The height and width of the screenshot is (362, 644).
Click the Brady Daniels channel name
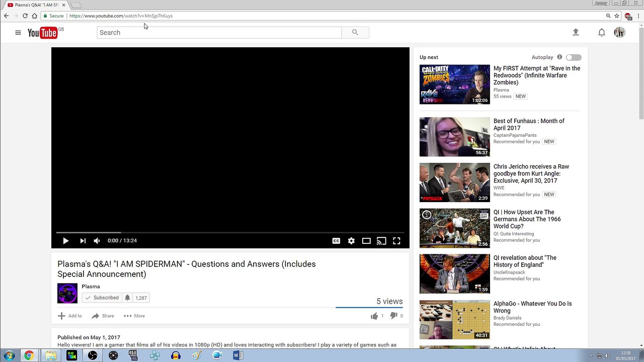[x=507, y=318]
